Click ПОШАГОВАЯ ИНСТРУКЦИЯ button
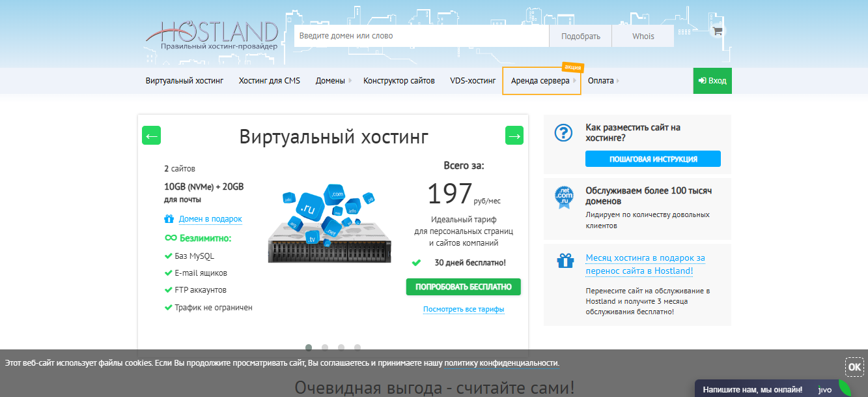The height and width of the screenshot is (397, 868). (x=653, y=159)
